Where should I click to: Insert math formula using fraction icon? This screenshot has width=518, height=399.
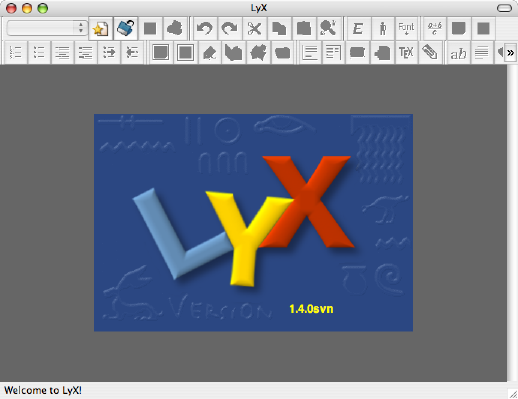[x=435, y=28]
